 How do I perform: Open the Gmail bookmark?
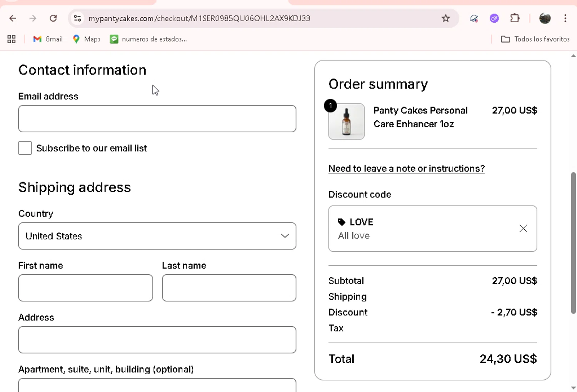(48, 39)
